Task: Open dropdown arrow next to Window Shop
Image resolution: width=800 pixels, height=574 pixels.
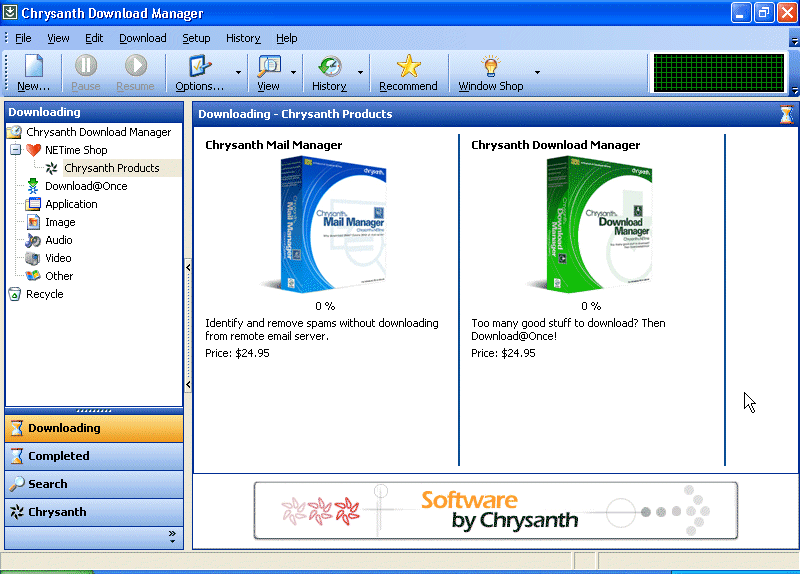Action: [537, 72]
